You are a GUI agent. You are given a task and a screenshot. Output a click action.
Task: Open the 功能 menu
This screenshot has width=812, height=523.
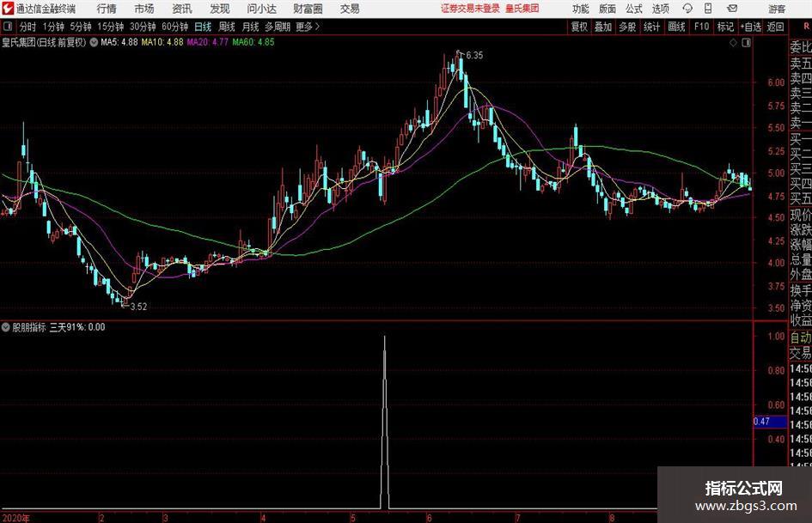tap(581, 9)
